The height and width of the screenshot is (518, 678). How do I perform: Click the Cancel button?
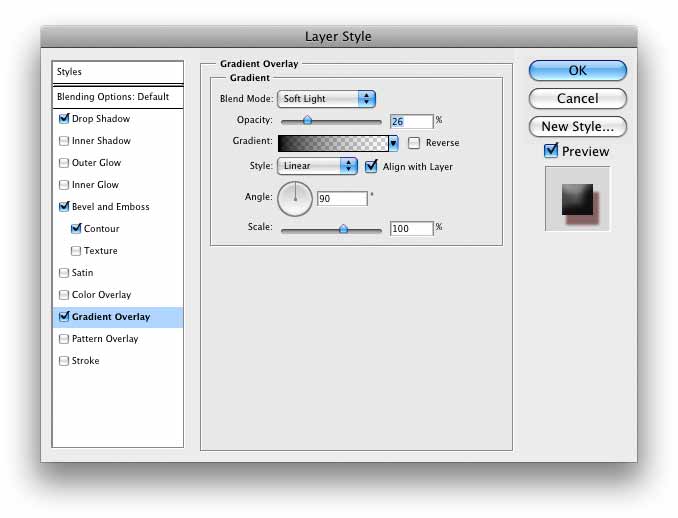(578, 99)
